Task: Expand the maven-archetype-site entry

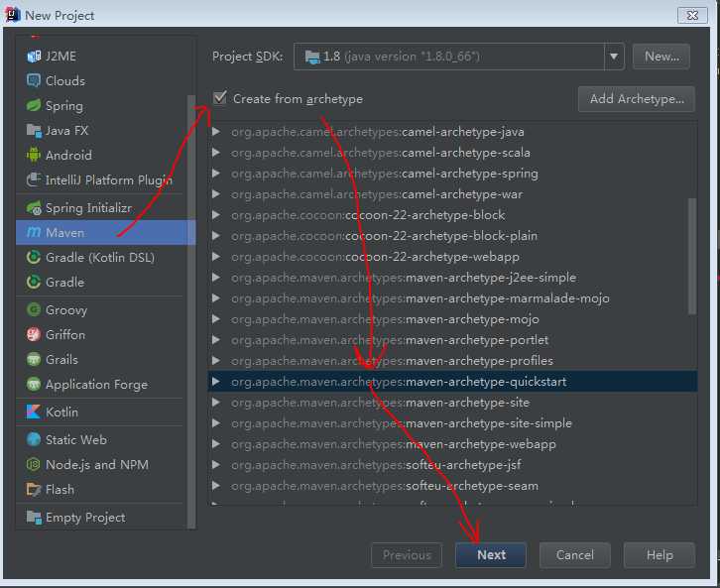Action: pyautogui.click(x=216, y=403)
